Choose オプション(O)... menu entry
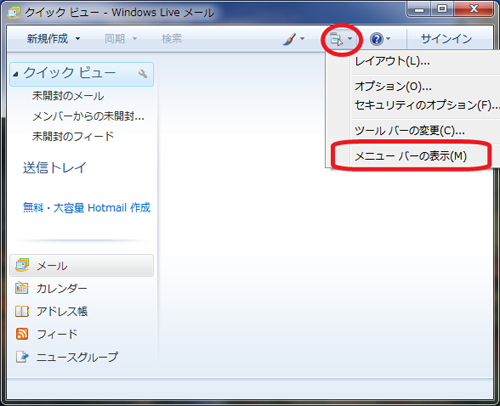 393,86
